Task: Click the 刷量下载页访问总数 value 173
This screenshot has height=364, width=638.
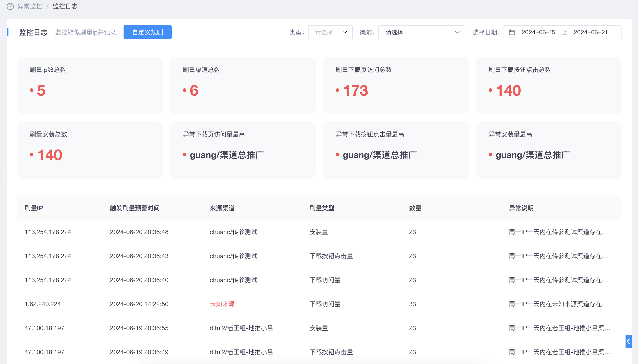Action: point(355,90)
